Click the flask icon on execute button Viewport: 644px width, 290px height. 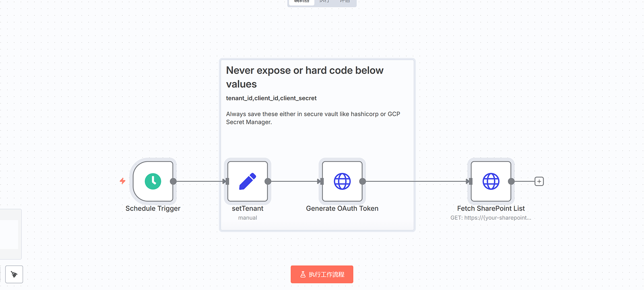point(303,274)
